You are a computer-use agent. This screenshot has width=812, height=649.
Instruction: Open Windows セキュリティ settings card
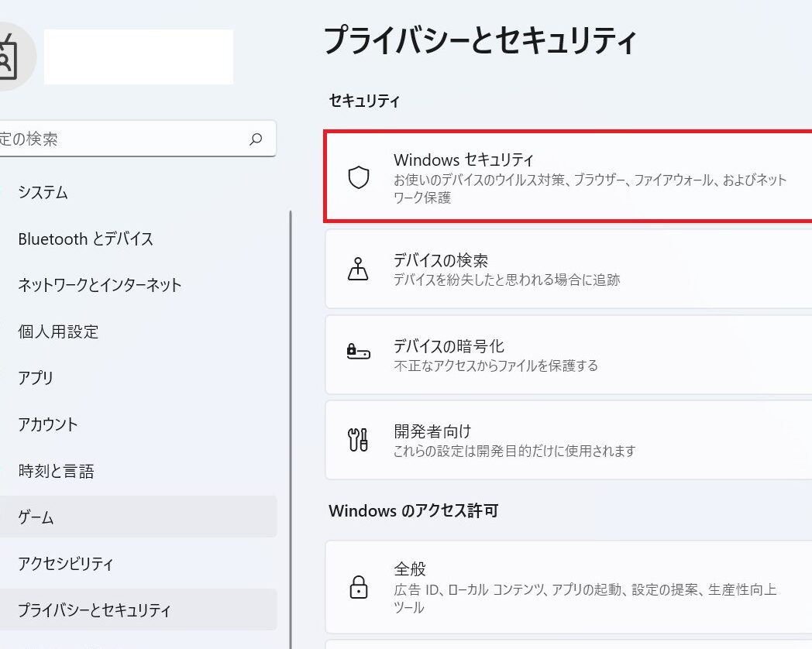[x=568, y=177]
